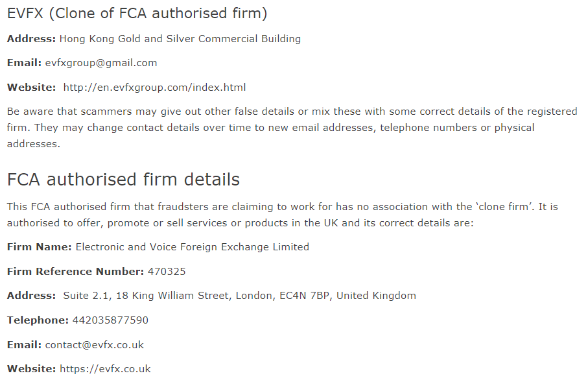Click the https://evfx.co.uk website link
This screenshot has width=588, height=380.
click(106, 369)
